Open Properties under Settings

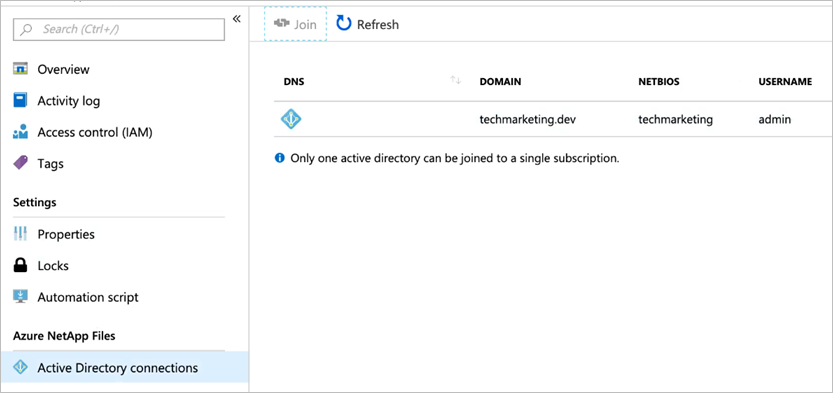[x=66, y=234]
